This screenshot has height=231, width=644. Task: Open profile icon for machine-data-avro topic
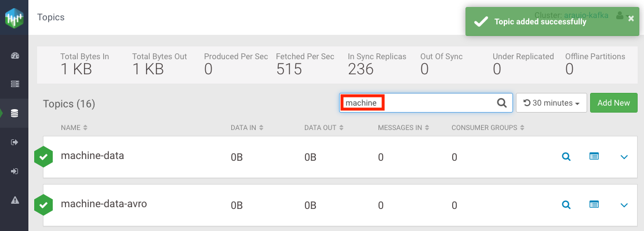[x=594, y=204]
